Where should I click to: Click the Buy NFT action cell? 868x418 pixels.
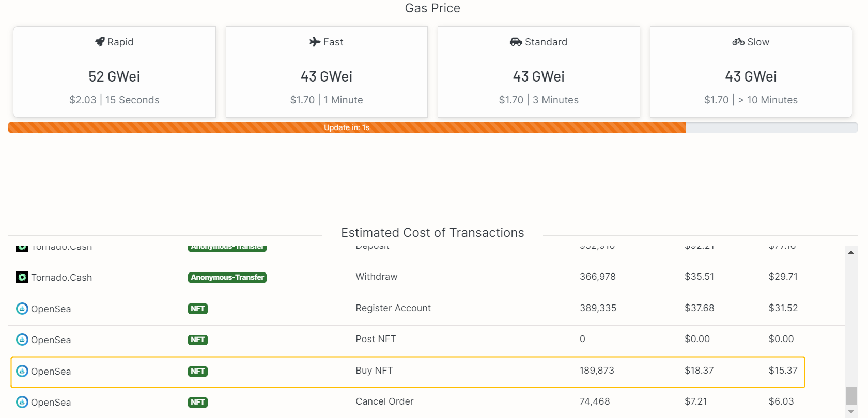(x=374, y=371)
